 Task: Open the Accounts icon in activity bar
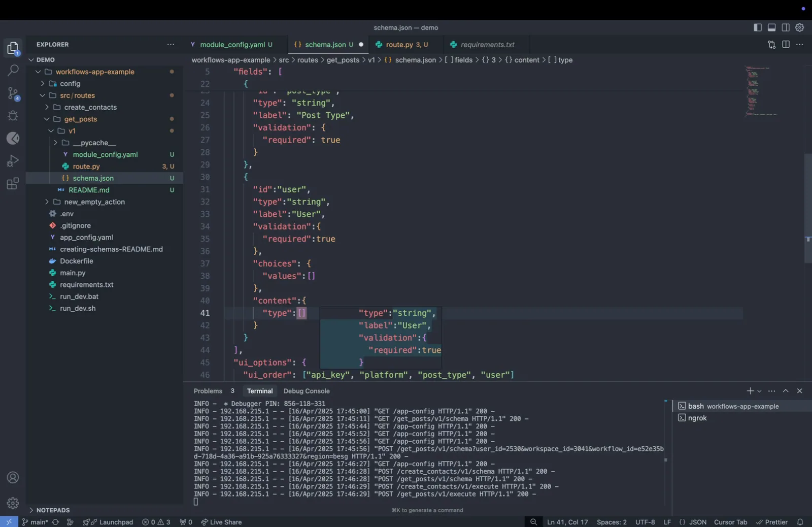[13, 478]
